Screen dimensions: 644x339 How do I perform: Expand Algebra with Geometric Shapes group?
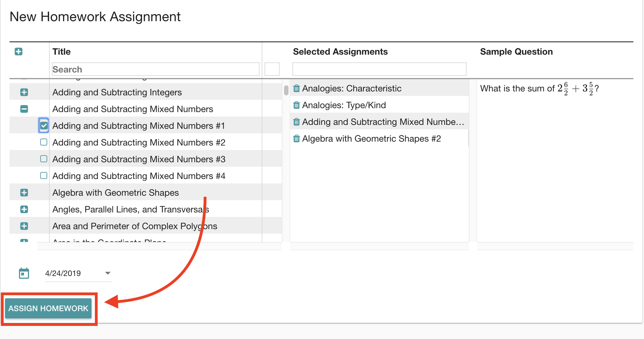tap(24, 193)
